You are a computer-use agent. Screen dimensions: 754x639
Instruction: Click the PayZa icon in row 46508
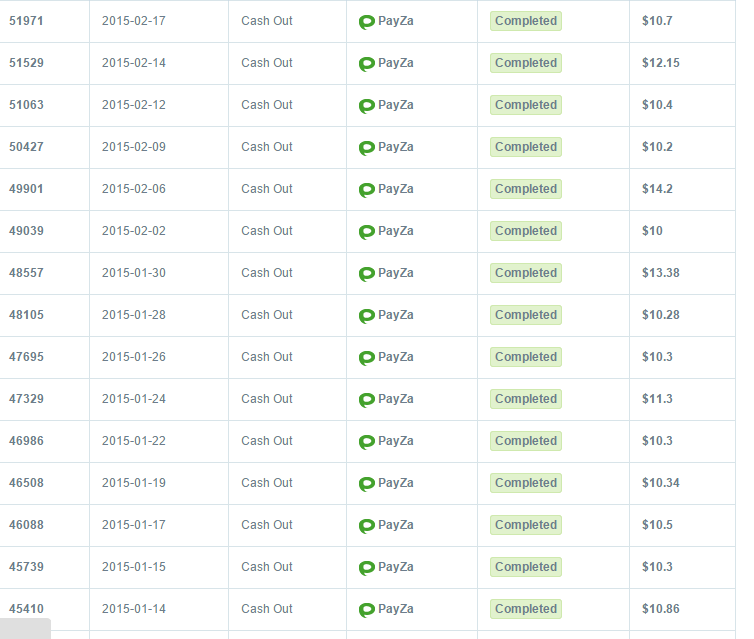tap(367, 484)
